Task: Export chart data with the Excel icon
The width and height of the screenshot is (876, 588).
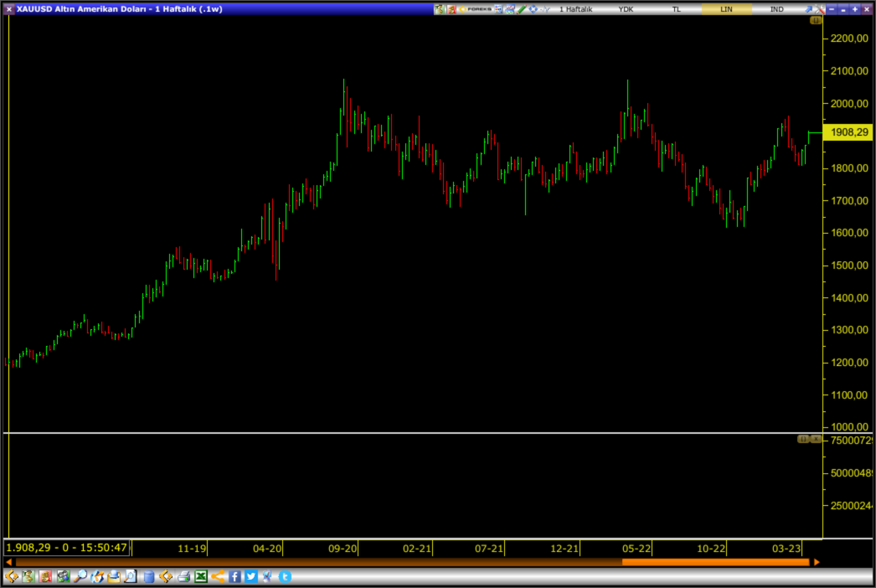Action: tap(201, 576)
